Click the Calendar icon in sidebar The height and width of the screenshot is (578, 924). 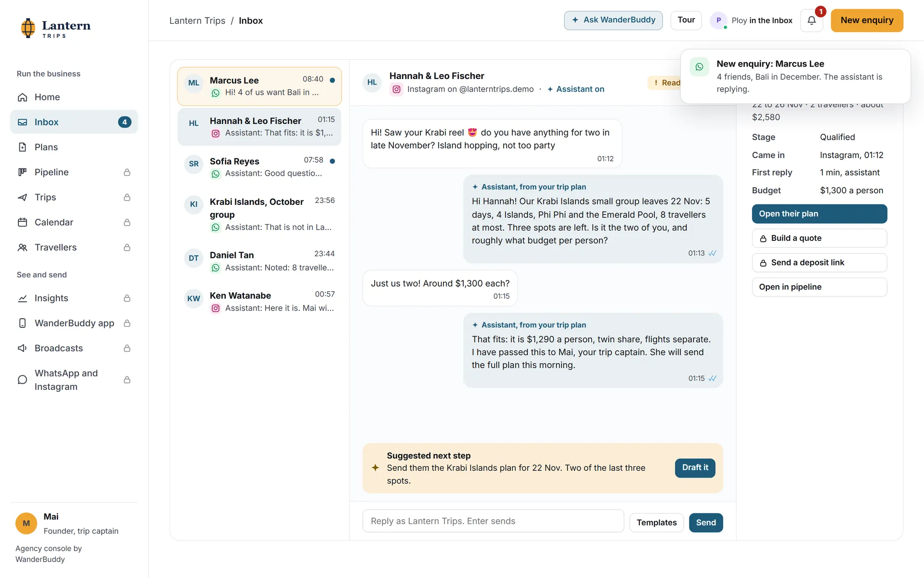pos(22,222)
